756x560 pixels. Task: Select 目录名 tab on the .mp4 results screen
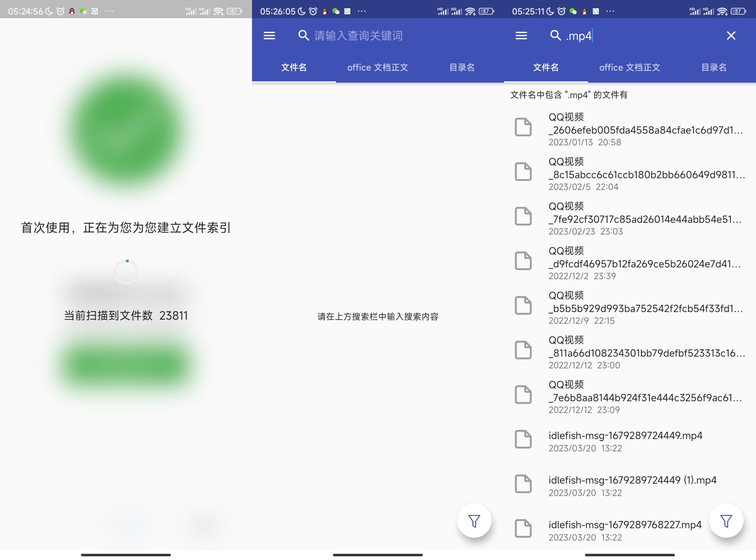714,68
